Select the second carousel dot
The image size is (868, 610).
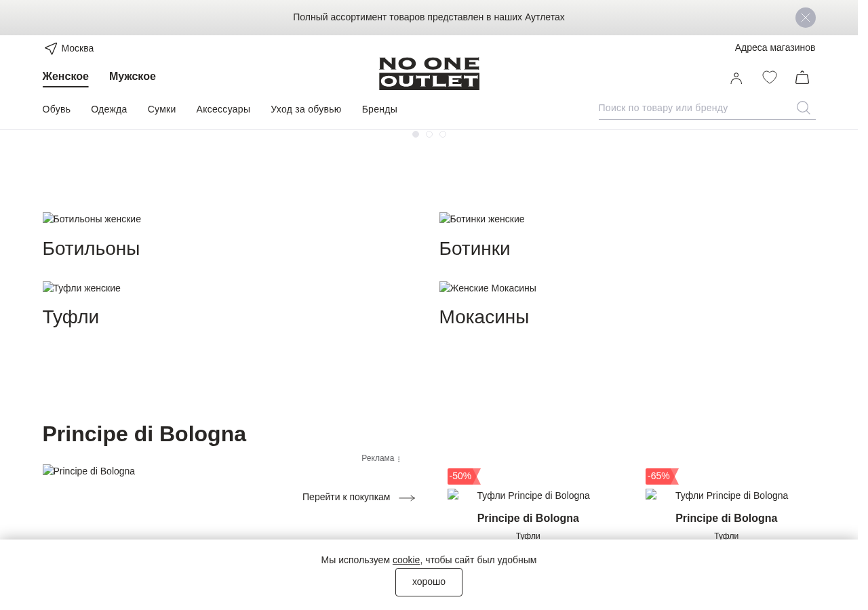point(429,134)
